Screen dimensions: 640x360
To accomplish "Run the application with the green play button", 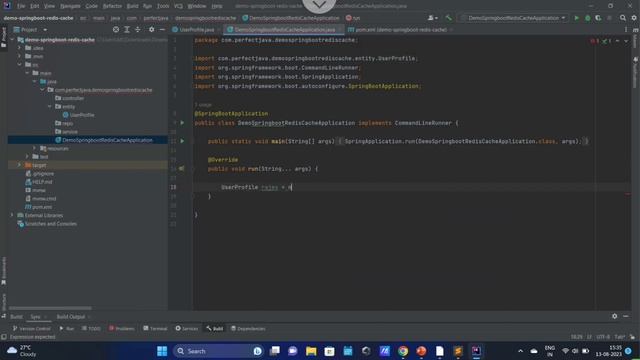I will [576, 18].
